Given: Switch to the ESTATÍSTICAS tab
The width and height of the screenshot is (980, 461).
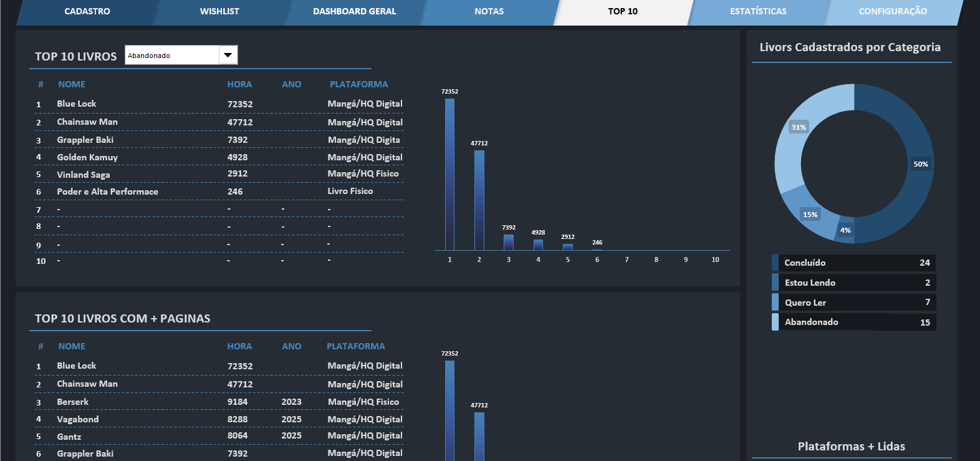Looking at the screenshot, I should (758, 11).
